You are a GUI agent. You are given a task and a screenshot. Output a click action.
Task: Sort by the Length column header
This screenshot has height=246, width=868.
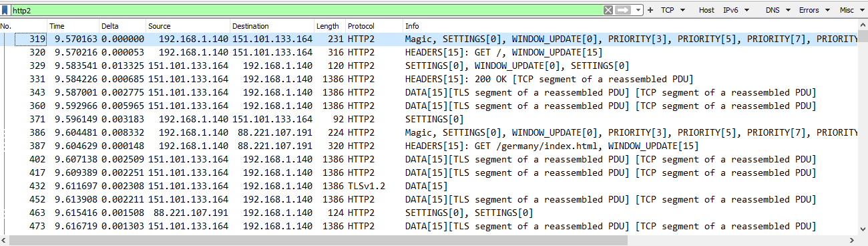click(x=330, y=26)
